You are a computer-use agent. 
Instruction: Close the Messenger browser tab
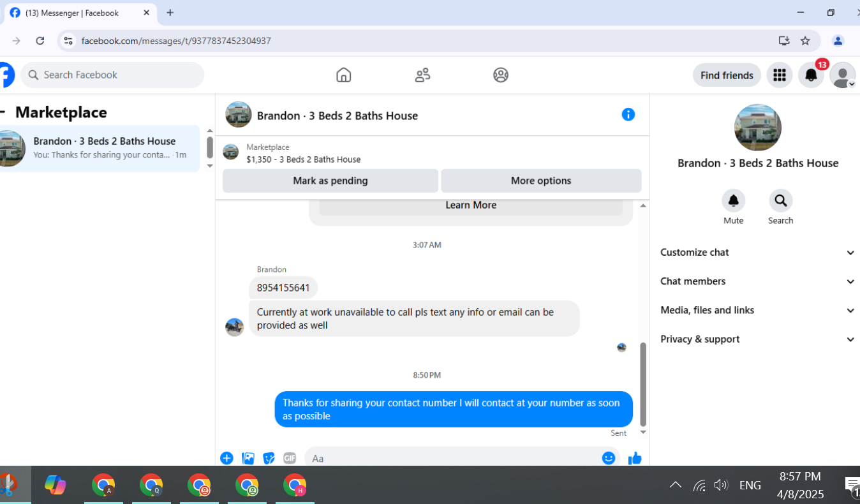(x=147, y=13)
